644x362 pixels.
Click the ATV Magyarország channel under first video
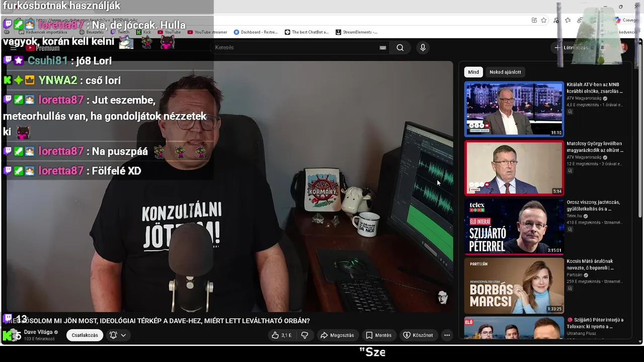(584, 98)
